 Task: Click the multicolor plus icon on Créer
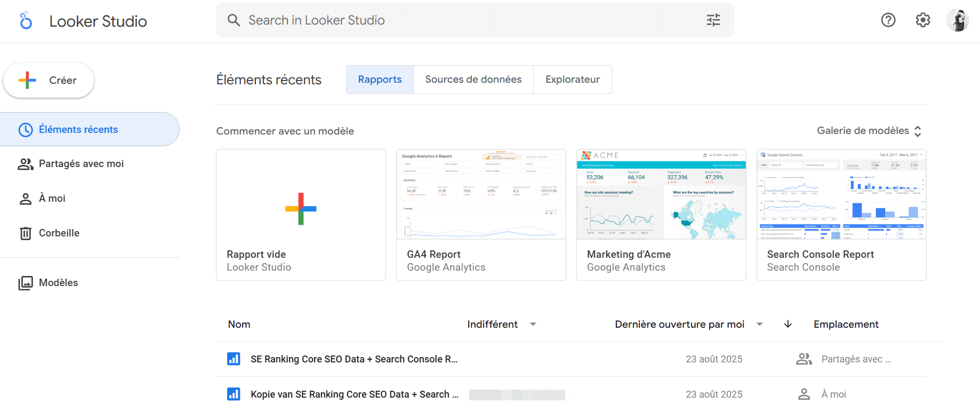click(27, 81)
